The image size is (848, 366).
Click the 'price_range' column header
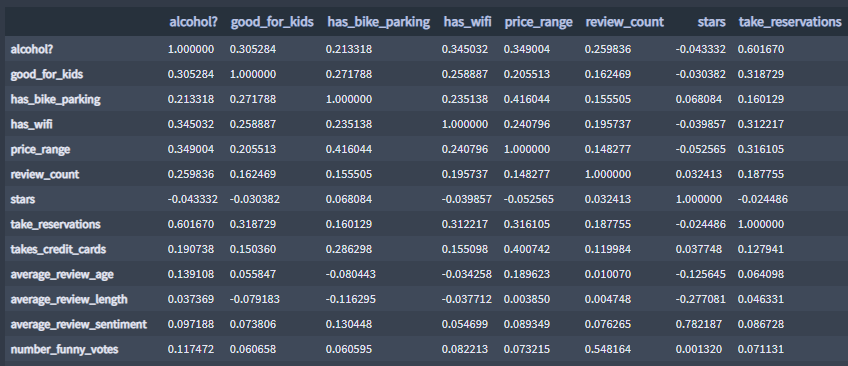538,22
